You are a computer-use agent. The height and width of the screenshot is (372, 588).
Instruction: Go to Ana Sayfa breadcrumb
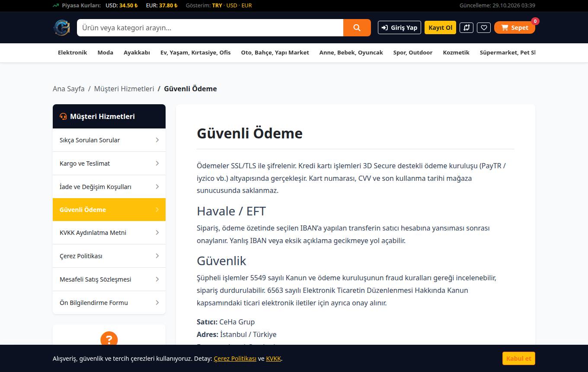[x=69, y=89]
